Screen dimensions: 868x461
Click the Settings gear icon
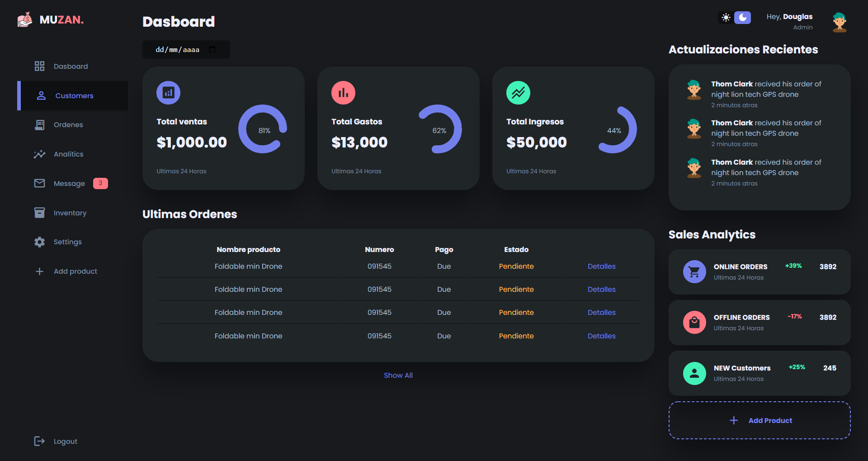pyautogui.click(x=39, y=242)
